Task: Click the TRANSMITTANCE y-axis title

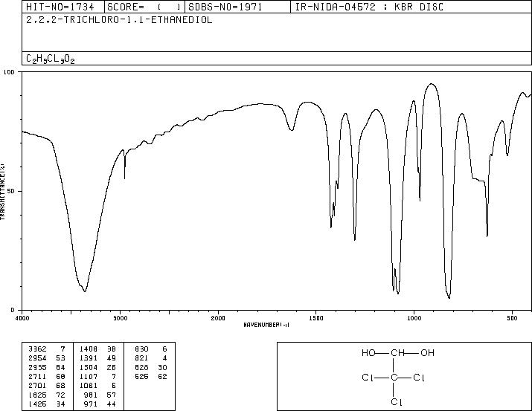Action: coord(2,191)
